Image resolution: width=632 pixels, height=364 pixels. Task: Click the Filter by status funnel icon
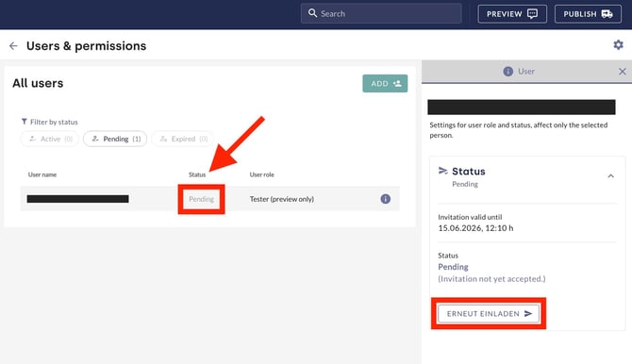(25, 122)
